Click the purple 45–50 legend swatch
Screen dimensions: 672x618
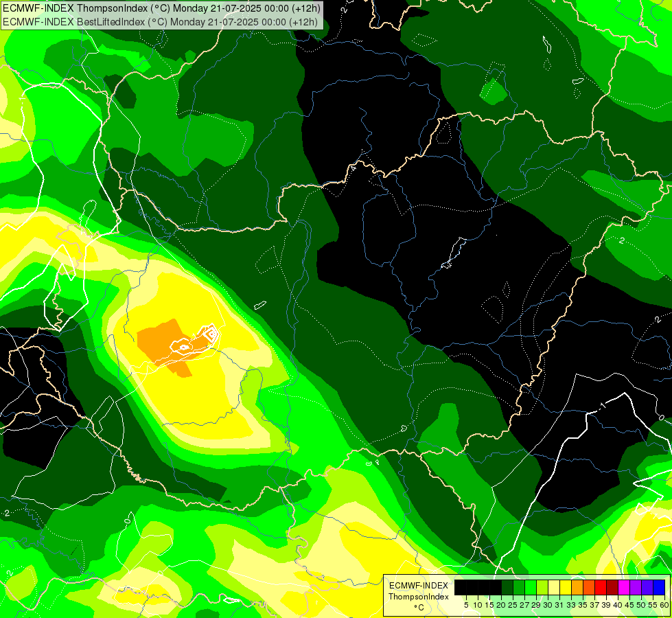(636, 587)
